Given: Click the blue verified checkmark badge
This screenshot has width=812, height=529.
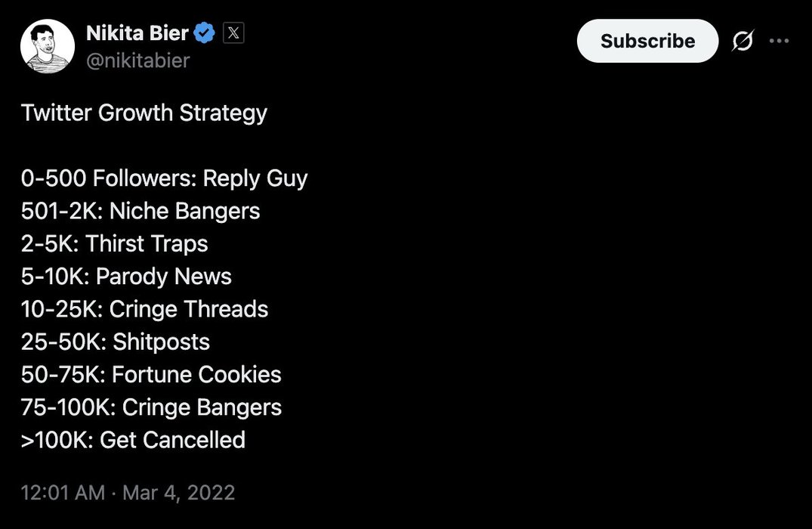Looking at the screenshot, I should coord(205,34).
